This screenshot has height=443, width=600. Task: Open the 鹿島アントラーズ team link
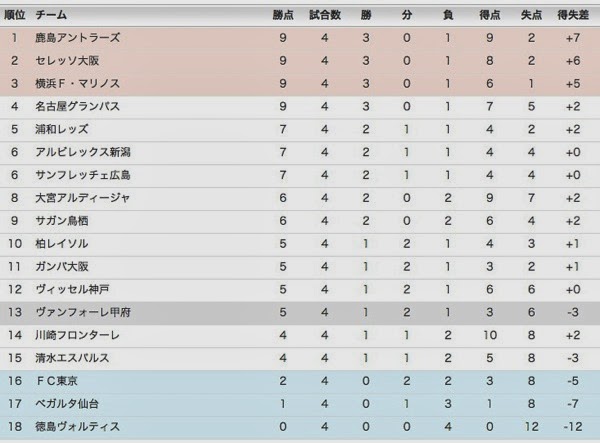tap(77, 38)
